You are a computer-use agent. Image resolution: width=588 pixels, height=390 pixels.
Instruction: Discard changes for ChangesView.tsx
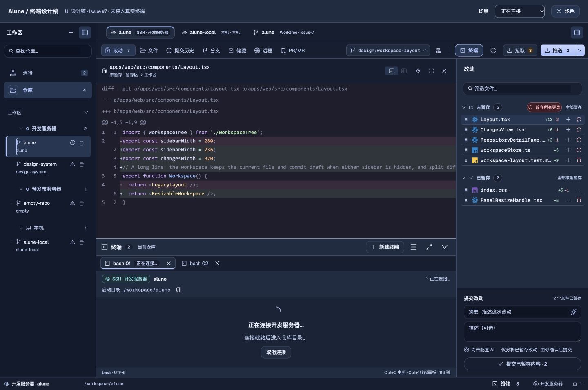[579, 130]
